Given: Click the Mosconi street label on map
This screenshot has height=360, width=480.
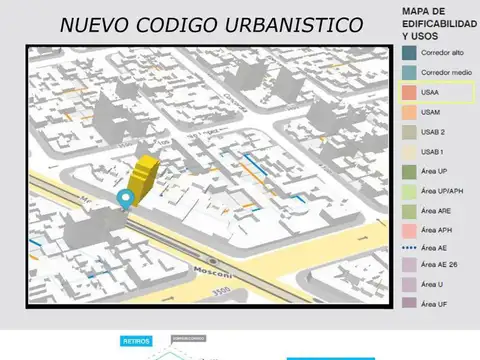Looking at the screenshot, I should pos(213,272).
